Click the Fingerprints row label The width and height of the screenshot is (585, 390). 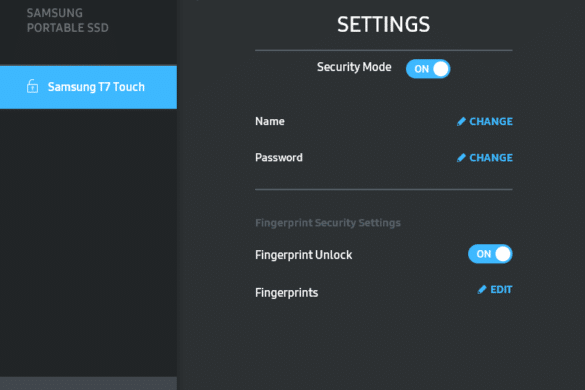(287, 293)
